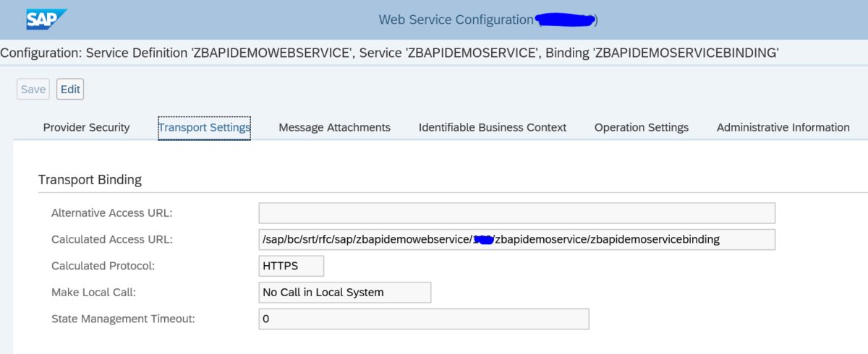868x354 pixels.
Task: Click the Edit button
Action: click(70, 90)
